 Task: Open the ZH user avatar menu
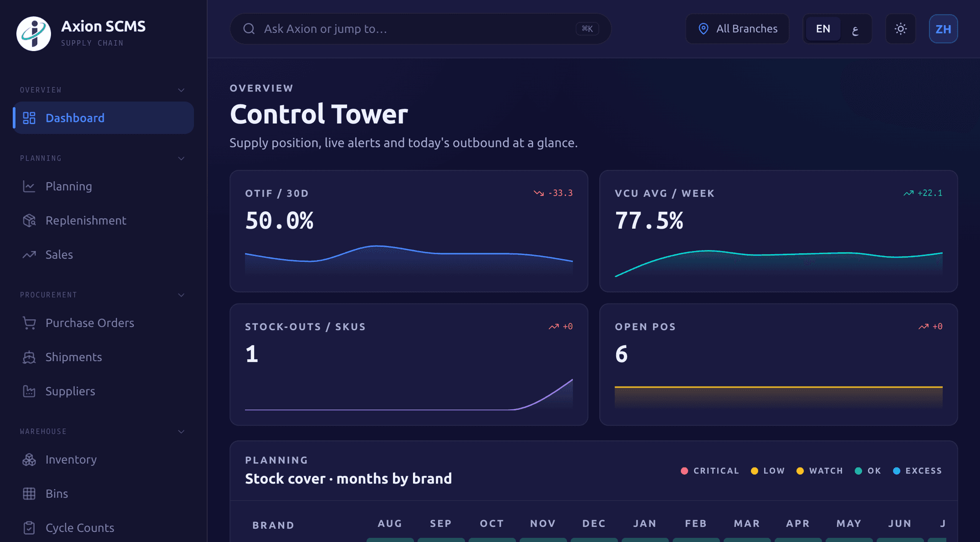(x=943, y=29)
